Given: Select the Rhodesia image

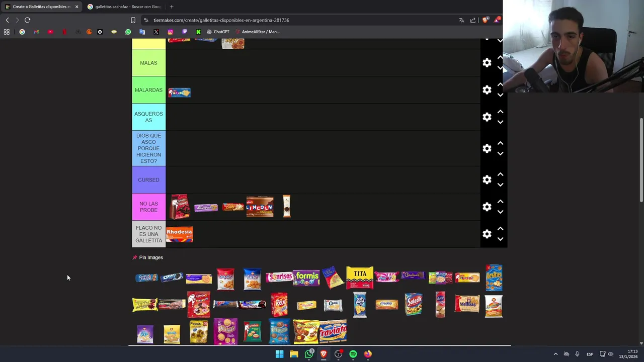Looking at the screenshot, I should click(x=180, y=234).
